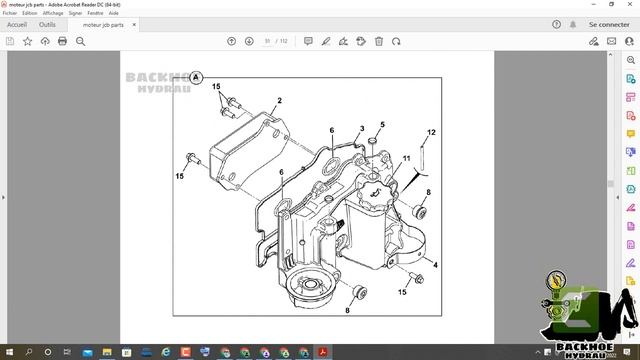Open the purple Fill & Sign tool in right pane
The image size is (640, 360).
[x=631, y=263]
